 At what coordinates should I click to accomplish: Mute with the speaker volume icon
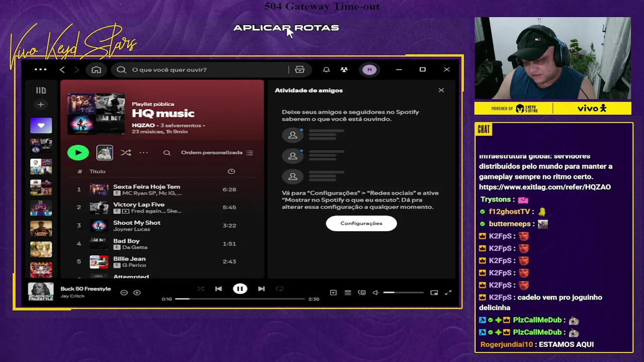pos(375,293)
